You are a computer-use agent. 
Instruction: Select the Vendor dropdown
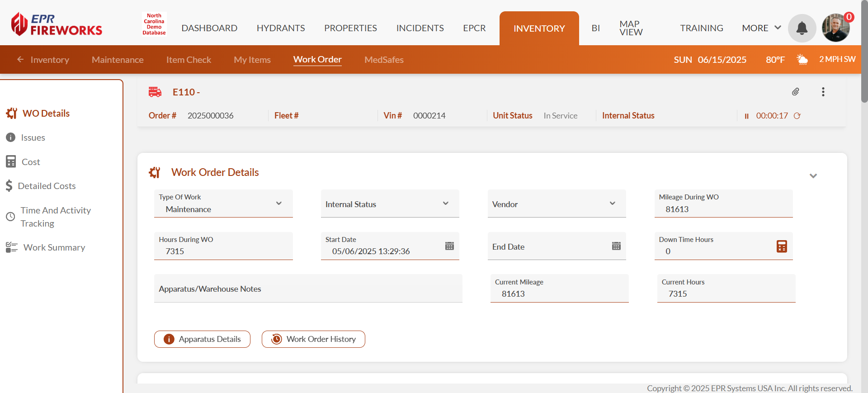coord(613,204)
